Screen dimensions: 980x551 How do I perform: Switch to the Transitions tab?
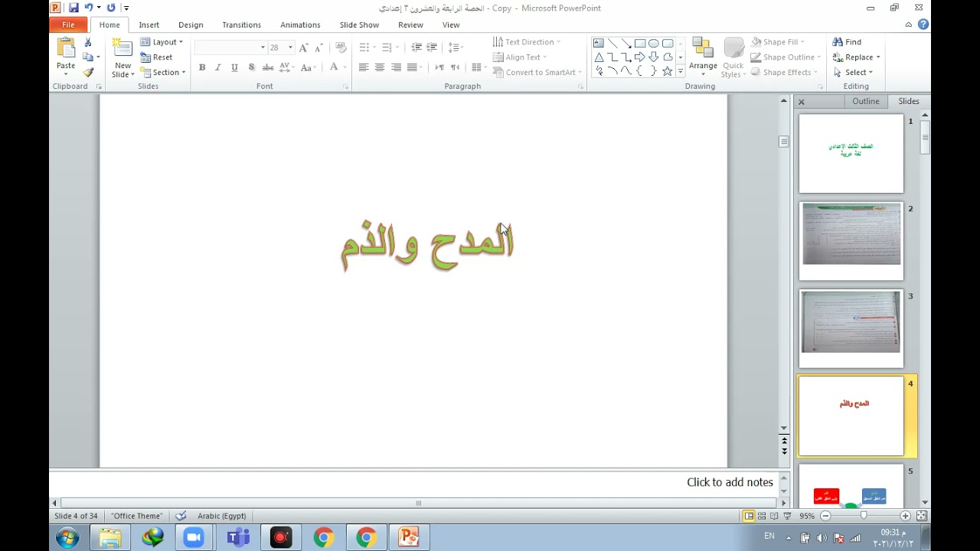coord(241,24)
